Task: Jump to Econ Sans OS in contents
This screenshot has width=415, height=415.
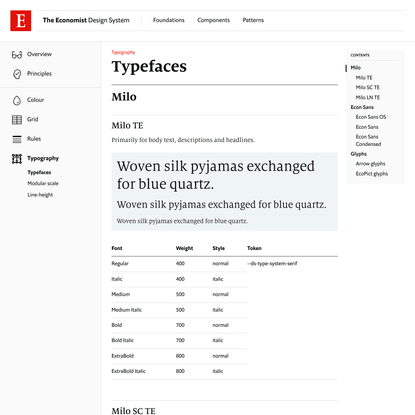Action: click(371, 117)
